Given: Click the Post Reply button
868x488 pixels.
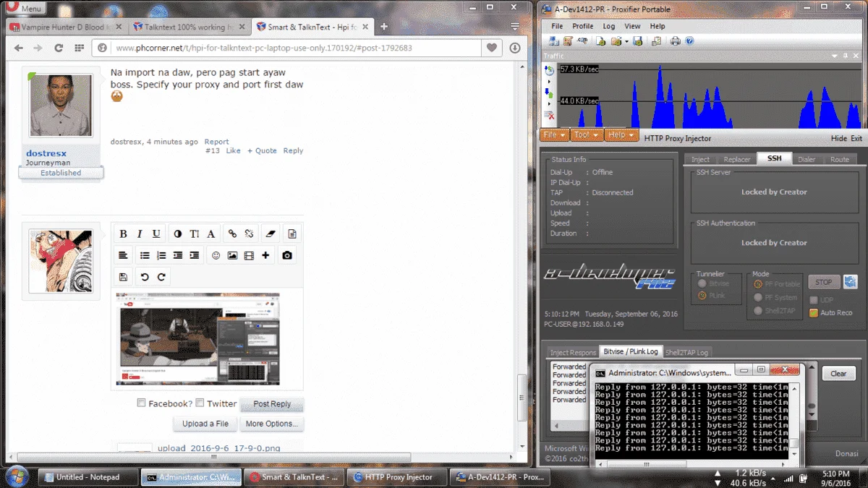Looking at the screenshot, I should tap(272, 404).
